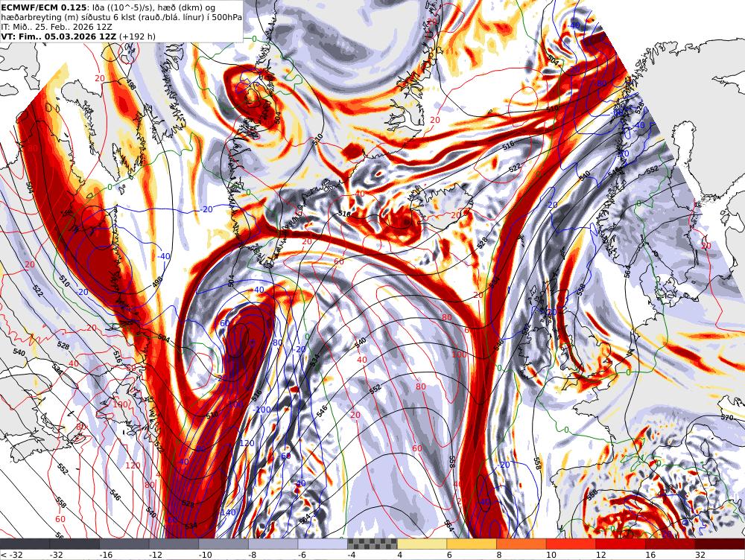Select the yellow-orange legend swatch between 6 and 8
This screenshot has height=560, width=745.
coord(472,544)
